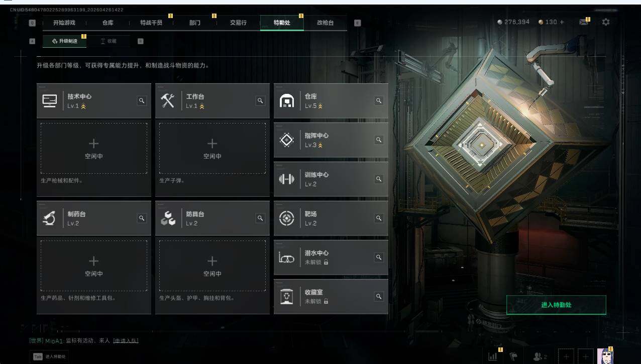Click the flag icon in bottom bar
Image resolution: width=641 pixels, height=364 pixels.
pos(513,356)
